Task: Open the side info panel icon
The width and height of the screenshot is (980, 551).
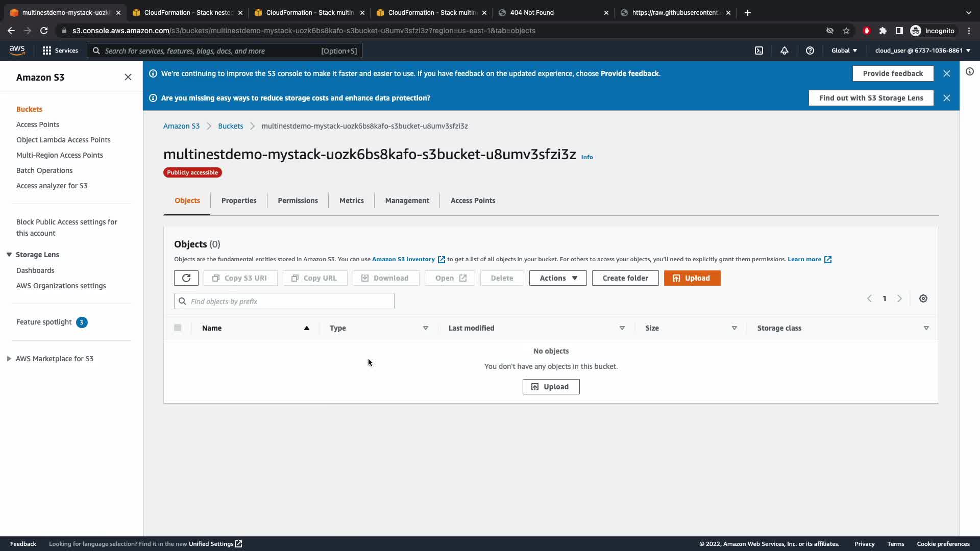Action: coord(970,72)
